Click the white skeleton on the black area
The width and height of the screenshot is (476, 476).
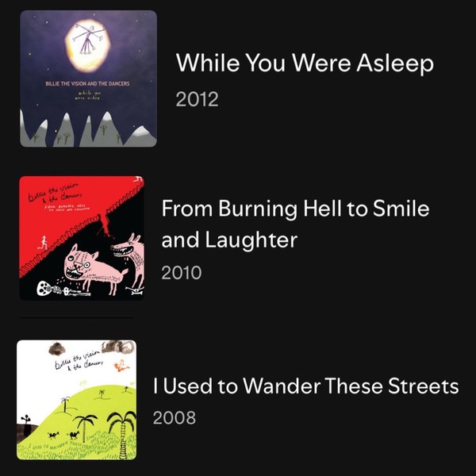(x=62, y=289)
